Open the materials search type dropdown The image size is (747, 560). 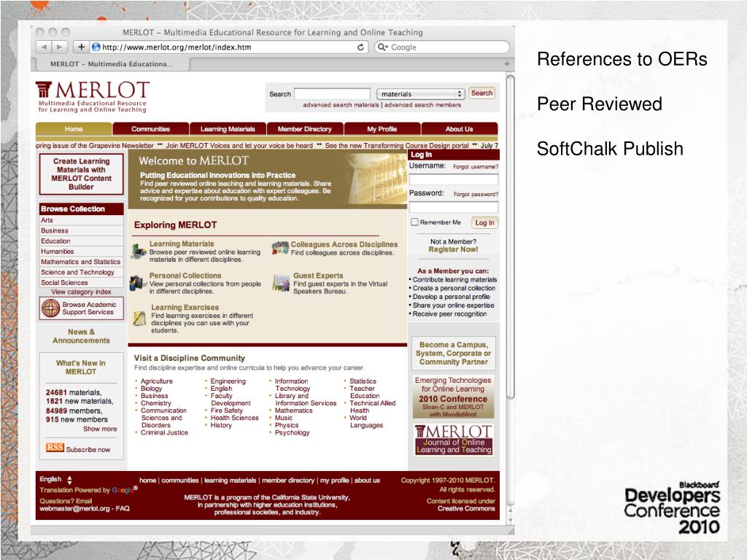pyautogui.click(x=420, y=94)
